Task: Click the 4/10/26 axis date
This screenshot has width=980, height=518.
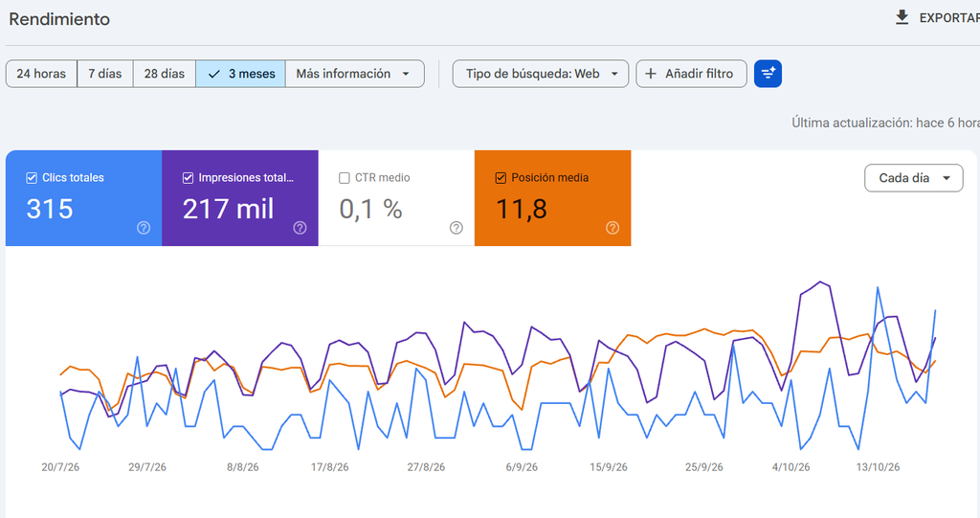Action: pyautogui.click(x=791, y=467)
